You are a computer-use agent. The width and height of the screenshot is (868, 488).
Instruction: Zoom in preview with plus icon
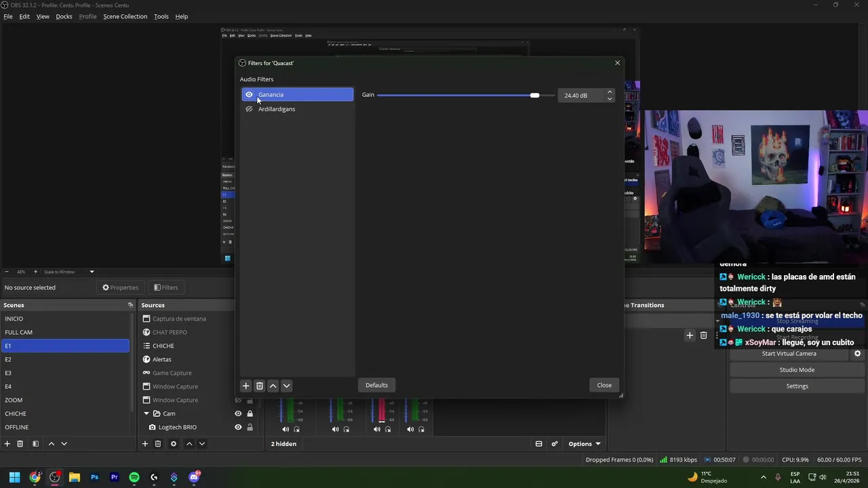(35, 272)
